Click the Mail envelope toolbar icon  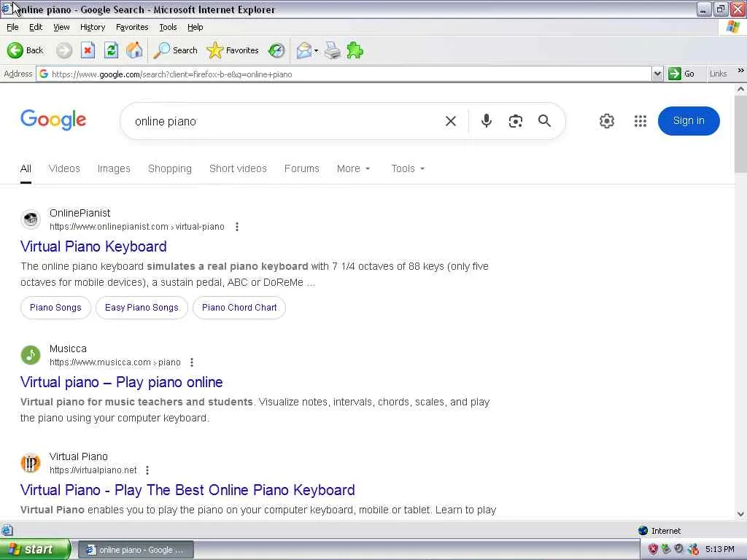point(303,50)
